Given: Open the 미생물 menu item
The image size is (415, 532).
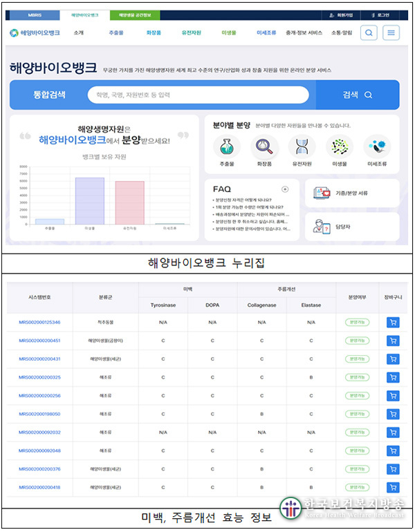Looking at the screenshot, I should pyautogui.click(x=228, y=33).
